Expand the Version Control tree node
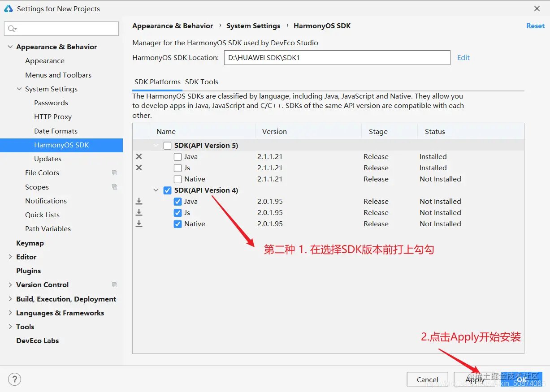 click(10, 284)
